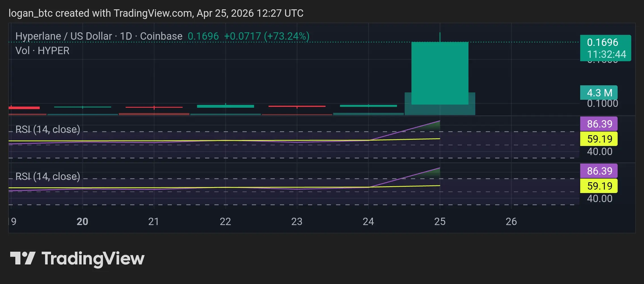The image size is (644, 284).
Task: Click the TradingView wordmark text
Action: click(93, 259)
